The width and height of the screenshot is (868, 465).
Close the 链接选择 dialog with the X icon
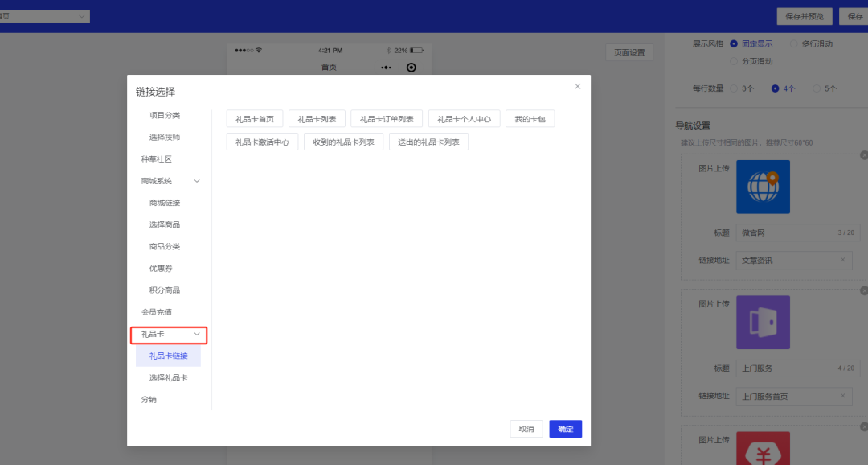(x=577, y=86)
